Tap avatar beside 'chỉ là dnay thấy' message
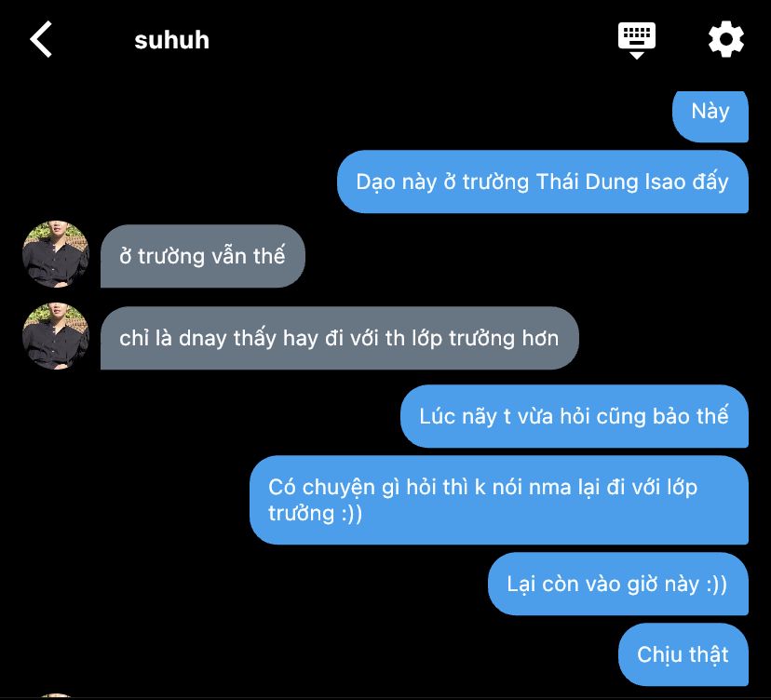Image resolution: width=771 pixels, height=700 pixels. click(x=56, y=336)
